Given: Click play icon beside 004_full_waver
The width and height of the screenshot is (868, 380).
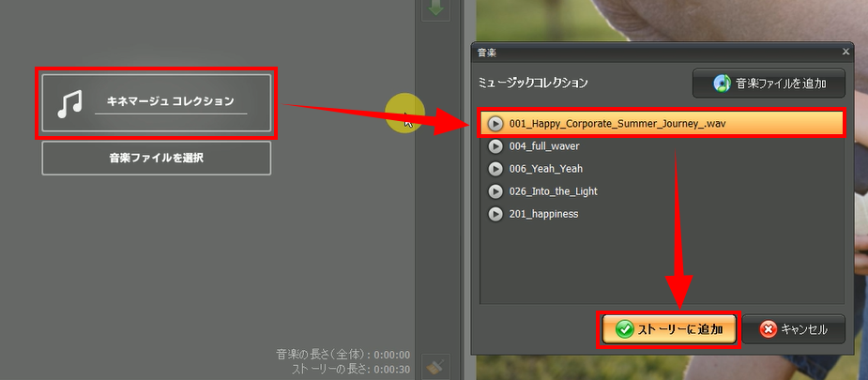Looking at the screenshot, I should (x=495, y=146).
